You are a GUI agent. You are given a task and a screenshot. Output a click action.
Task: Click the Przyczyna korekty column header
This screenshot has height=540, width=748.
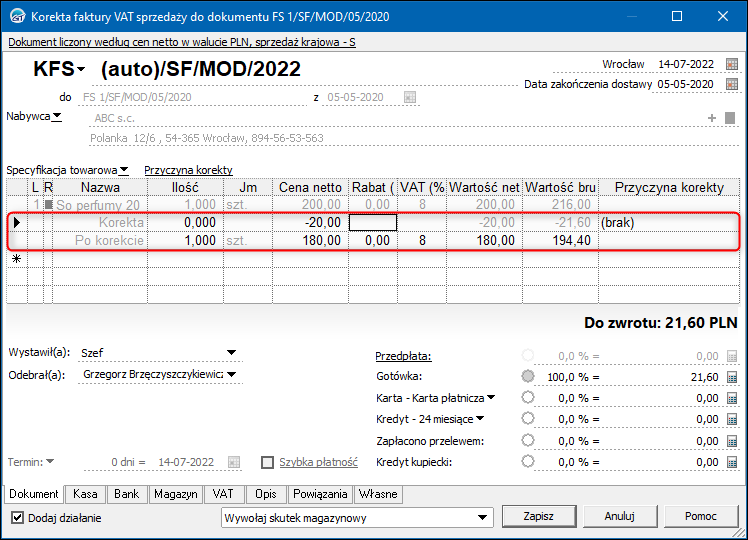669,187
